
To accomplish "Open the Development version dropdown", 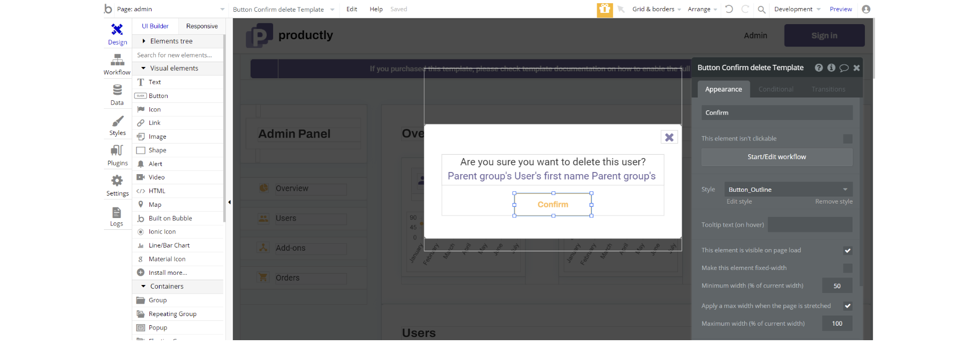I will click(x=797, y=9).
